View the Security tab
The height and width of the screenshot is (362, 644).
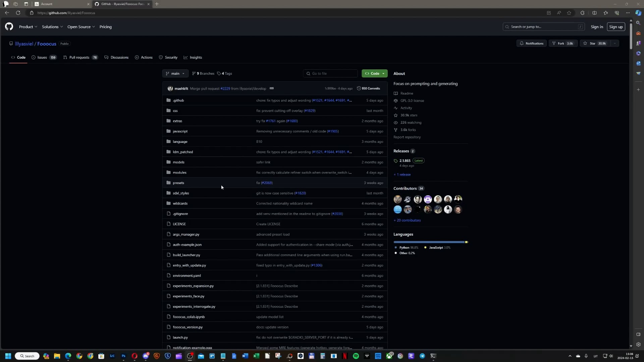[168, 57]
